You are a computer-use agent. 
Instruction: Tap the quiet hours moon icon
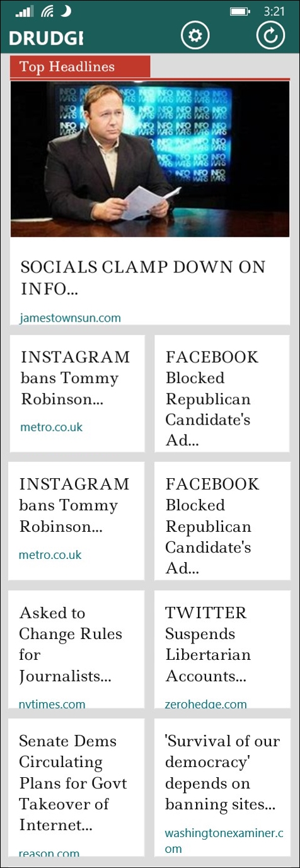(66, 11)
